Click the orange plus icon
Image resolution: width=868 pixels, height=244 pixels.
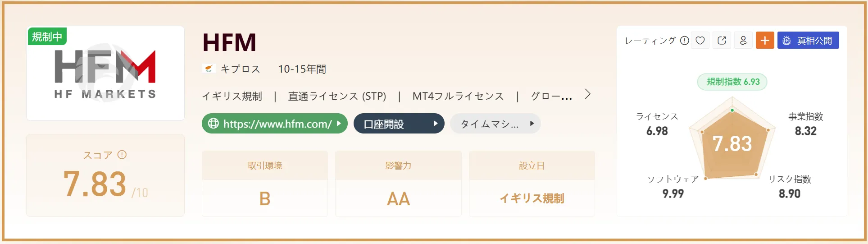(x=765, y=40)
